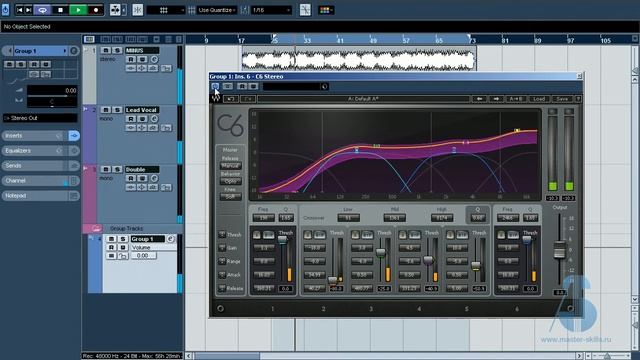
Task: Click the A→B copy button
Action: [x=516, y=99]
